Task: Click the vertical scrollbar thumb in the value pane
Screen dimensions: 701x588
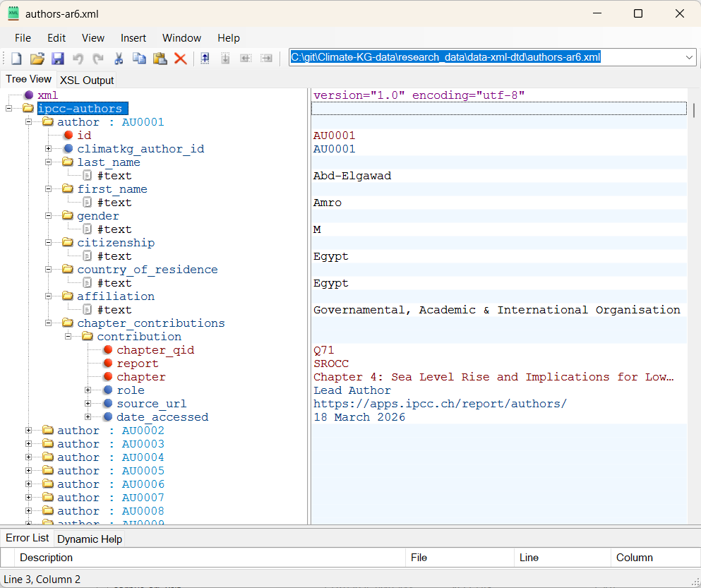Action: coord(694,110)
